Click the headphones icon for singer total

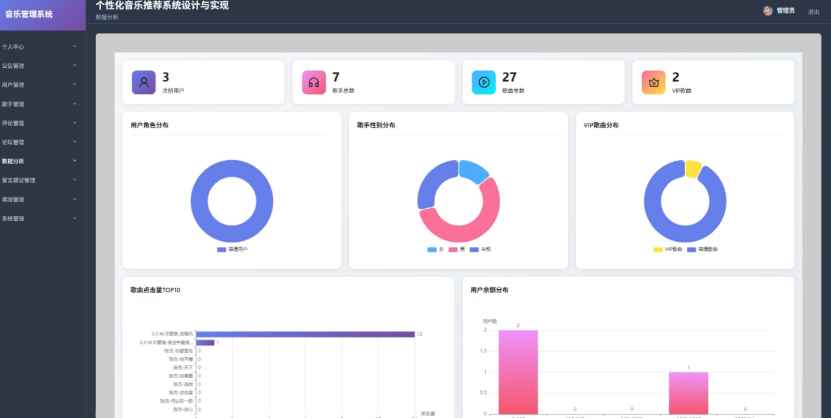(314, 82)
